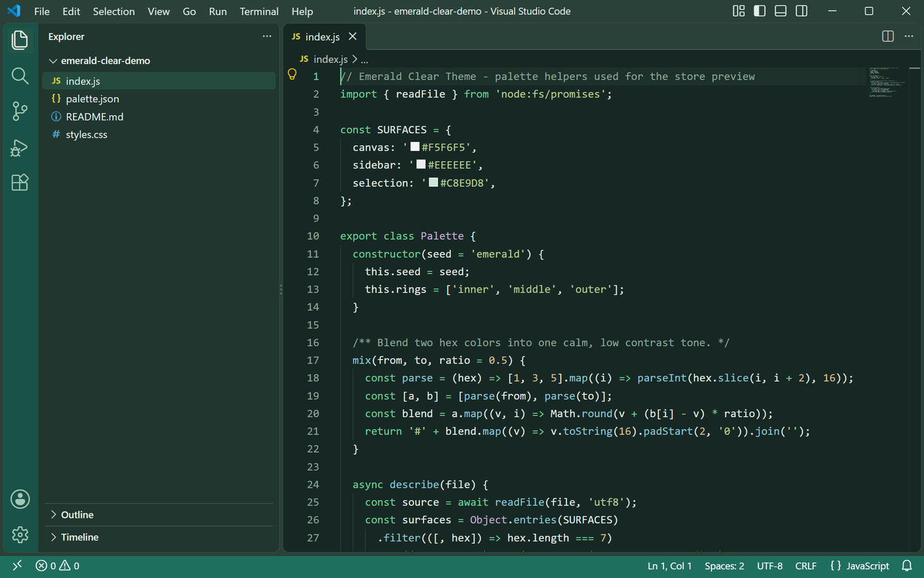Viewport: 924px width, 578px height.
Task: Click the lightbulb code action icon
Action: point(292,74)
